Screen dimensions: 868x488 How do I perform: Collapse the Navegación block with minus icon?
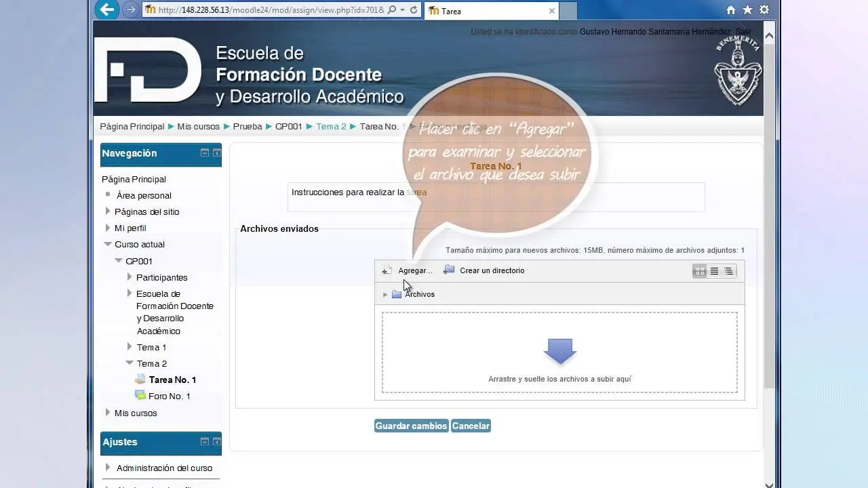pos(204,153)
